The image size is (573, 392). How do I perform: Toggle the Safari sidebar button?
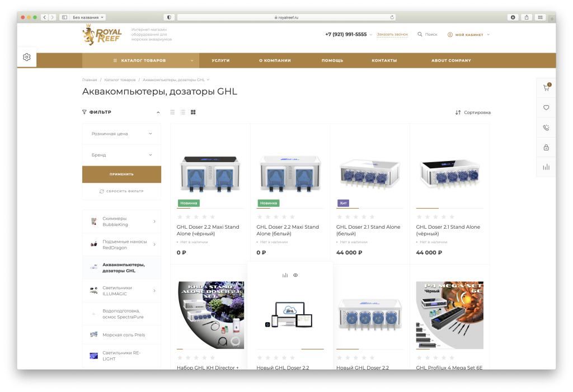65,17
